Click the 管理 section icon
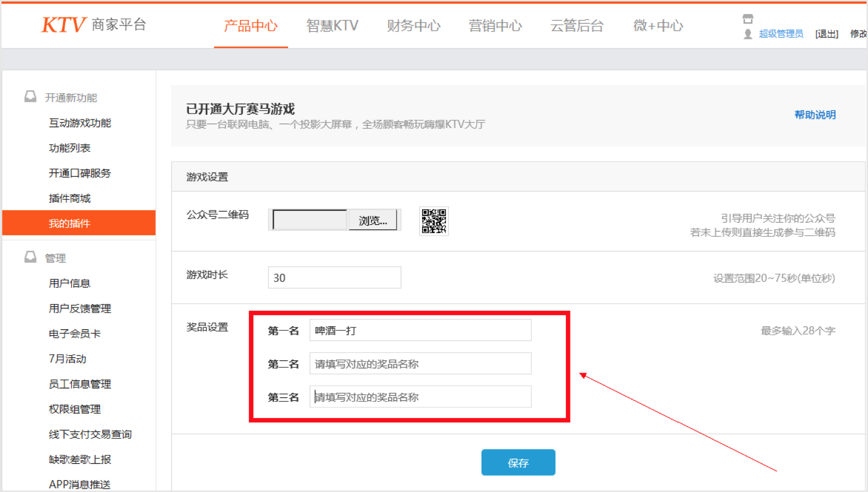 [30, 257]
